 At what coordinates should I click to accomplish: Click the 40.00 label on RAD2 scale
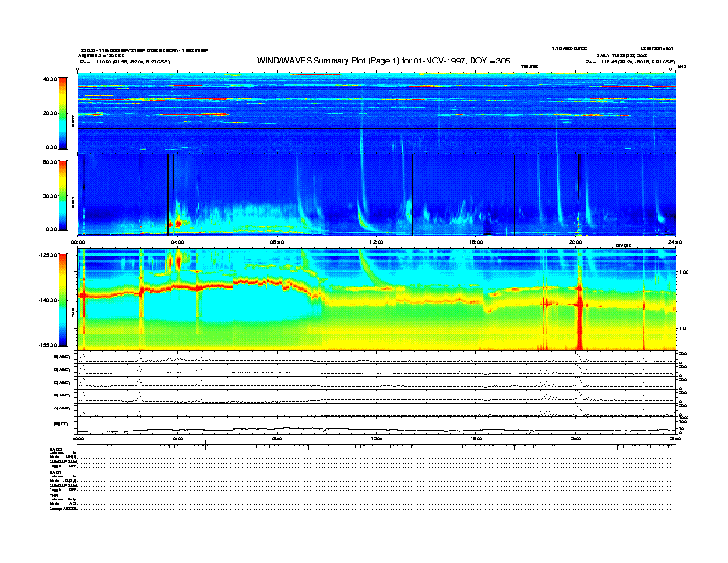(50, 79)
